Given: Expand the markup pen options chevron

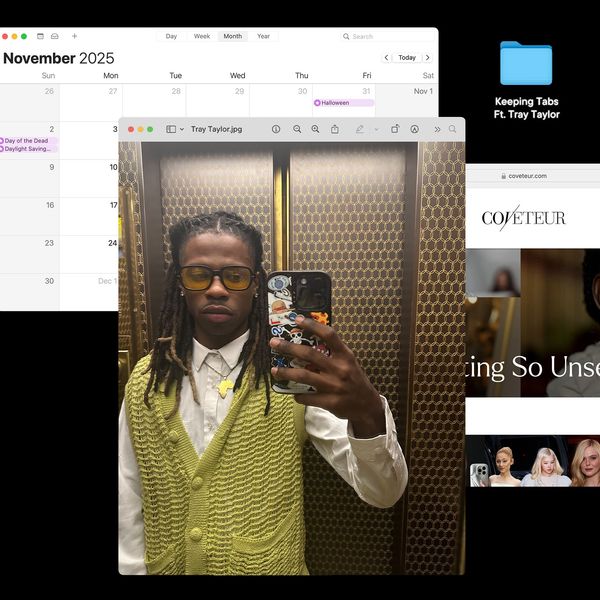Looking at the screenshot, I should pos(376,129).
